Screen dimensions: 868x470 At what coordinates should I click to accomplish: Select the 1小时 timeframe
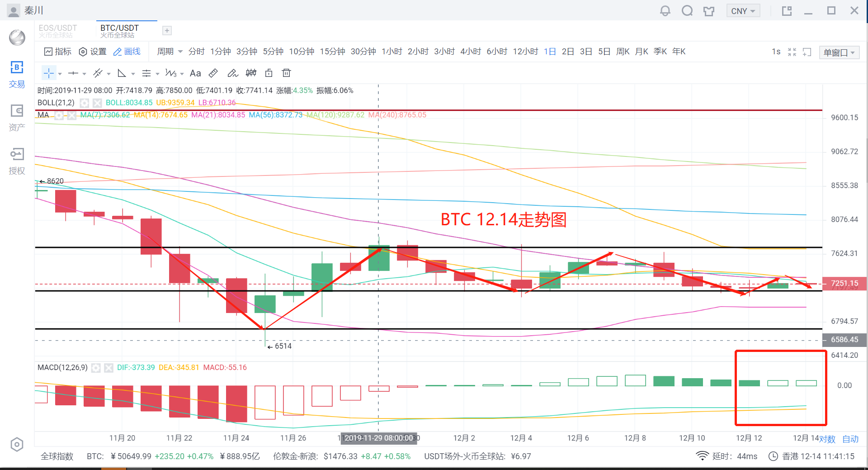[392, 52]
